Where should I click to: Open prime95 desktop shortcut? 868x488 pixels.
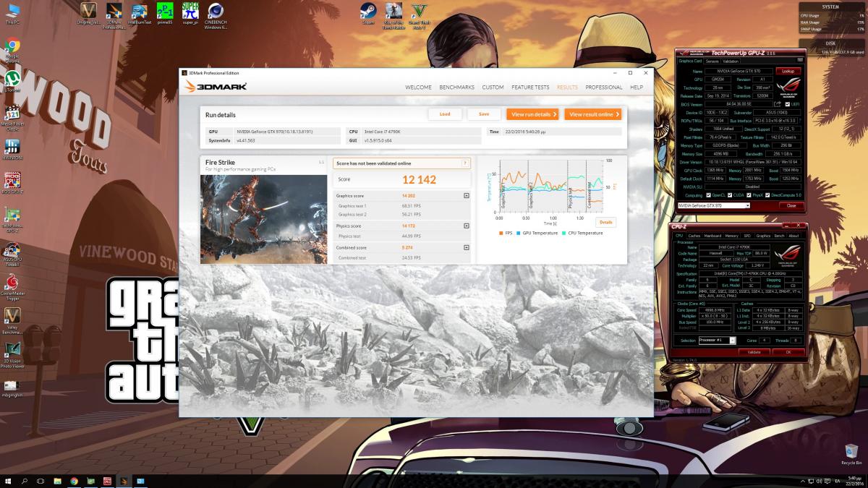(165, 13)
